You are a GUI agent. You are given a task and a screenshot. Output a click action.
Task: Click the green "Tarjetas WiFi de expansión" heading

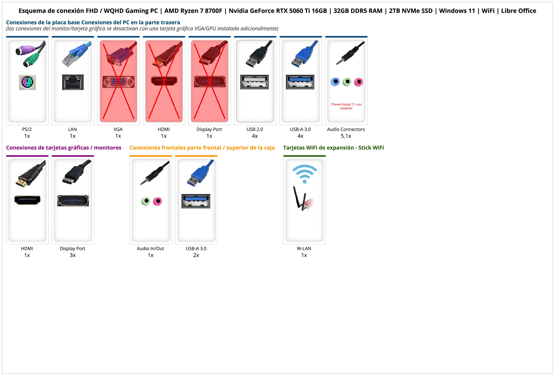(333, 148)
